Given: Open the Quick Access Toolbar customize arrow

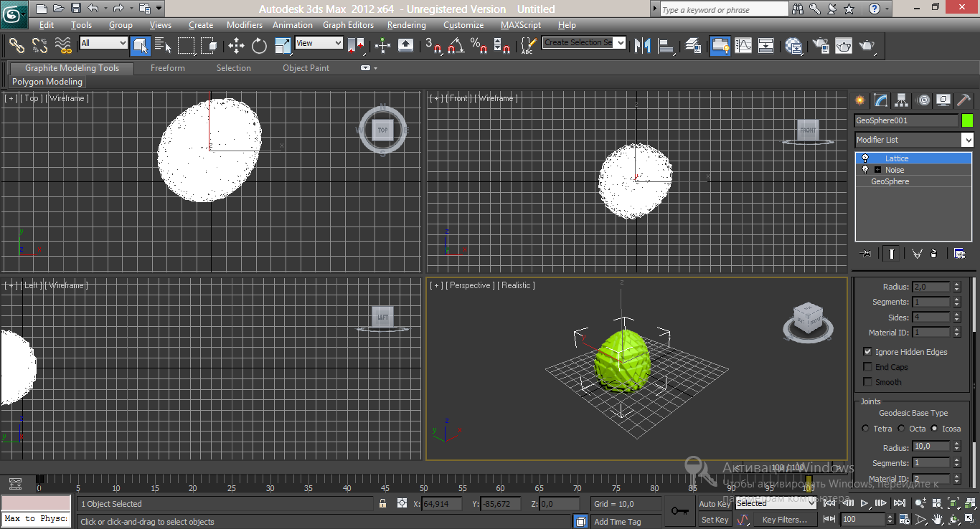Looking at the screenshot, I should point(159,9).
